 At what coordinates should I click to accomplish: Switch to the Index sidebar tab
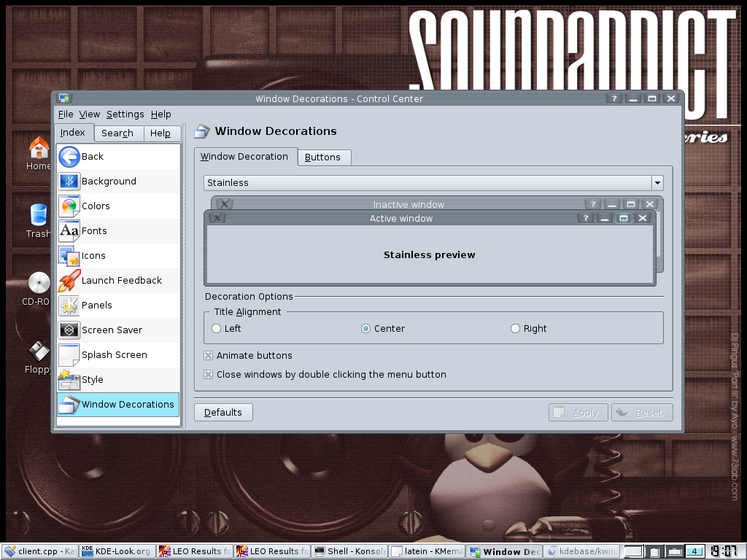coord(74,133)
